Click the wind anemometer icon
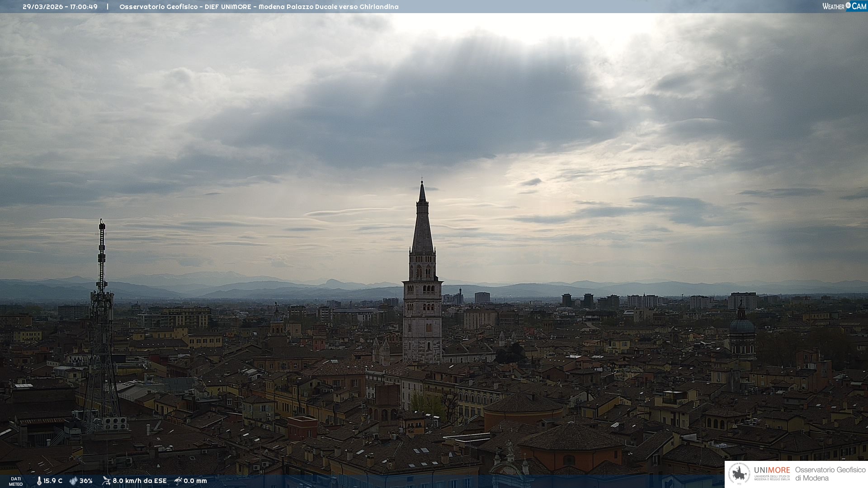 point(106,481)
